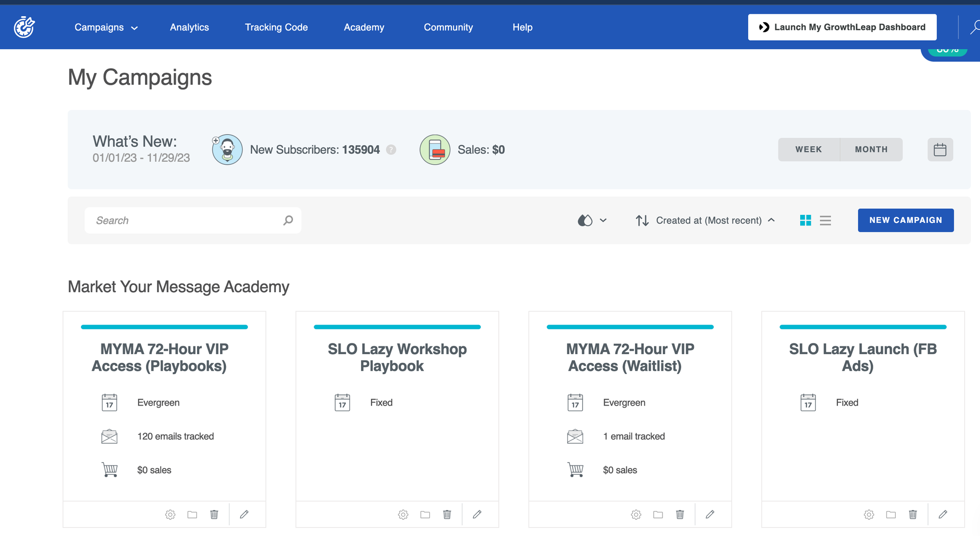Edit SLO Lazy Launch (FB Ads) campaign
This screenshot has width=980, height=536.
pos(943,514)
